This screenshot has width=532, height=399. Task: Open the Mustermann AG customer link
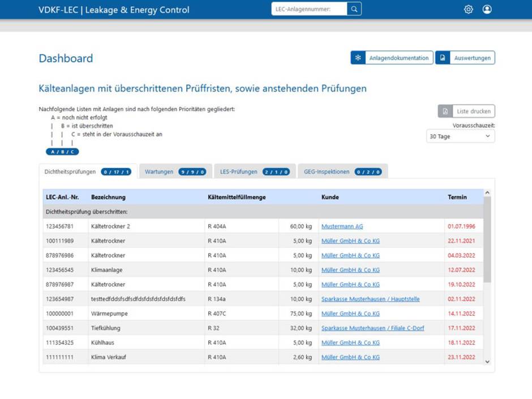pyautogui.click(x=342, y=226)
